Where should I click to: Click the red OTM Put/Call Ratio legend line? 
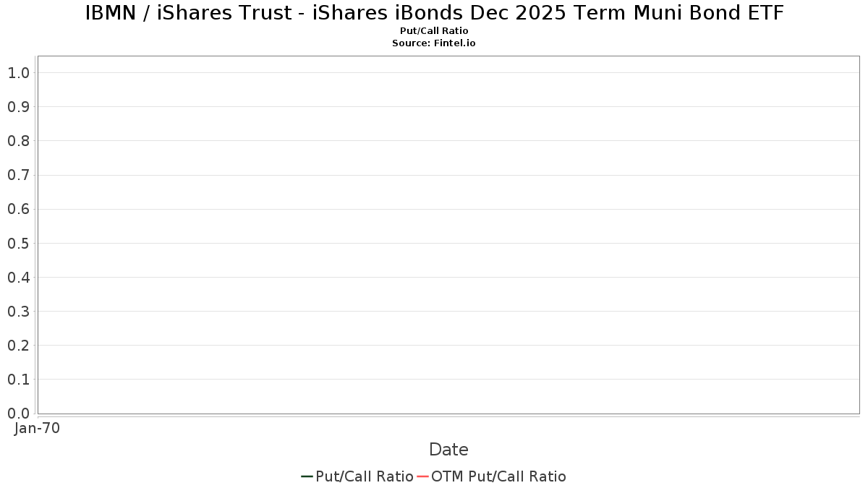(422, 476)
